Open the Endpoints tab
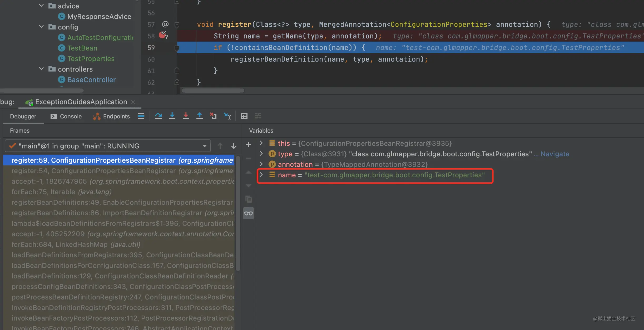 [x=111, y=116]
